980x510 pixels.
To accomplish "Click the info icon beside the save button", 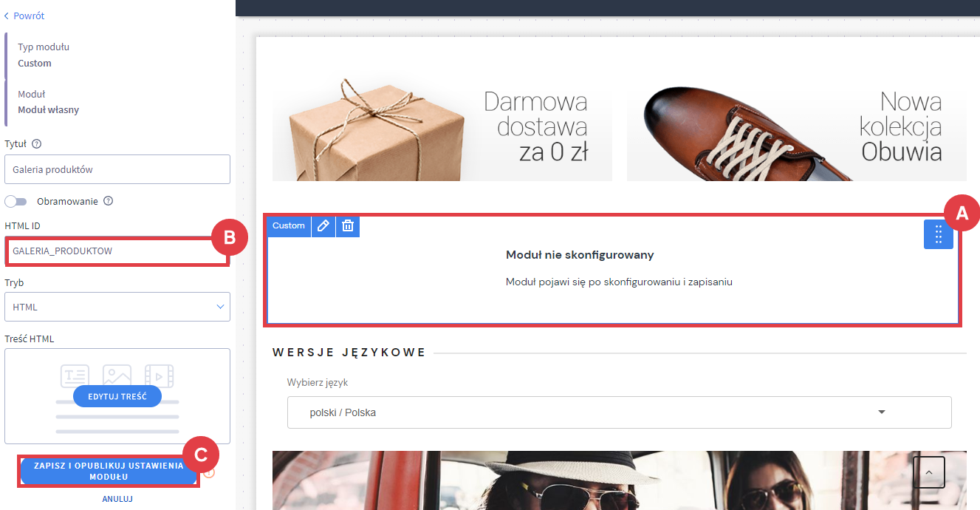I will click(x=209, y=472).
